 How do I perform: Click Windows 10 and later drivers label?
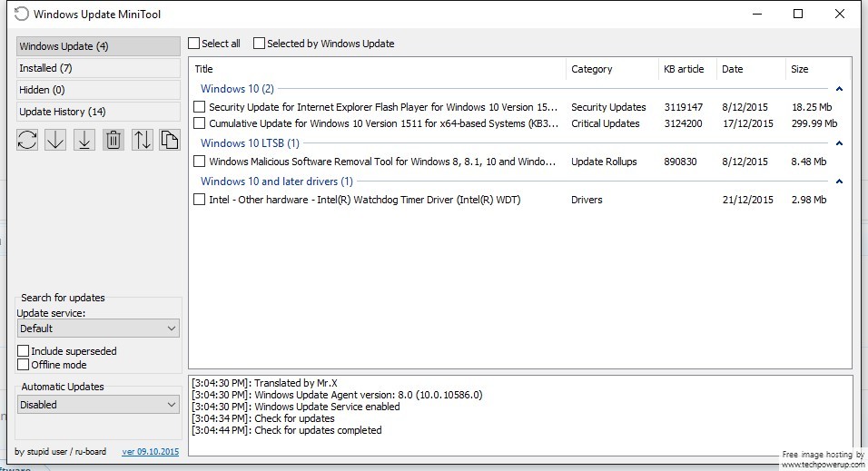pos(276,181)
